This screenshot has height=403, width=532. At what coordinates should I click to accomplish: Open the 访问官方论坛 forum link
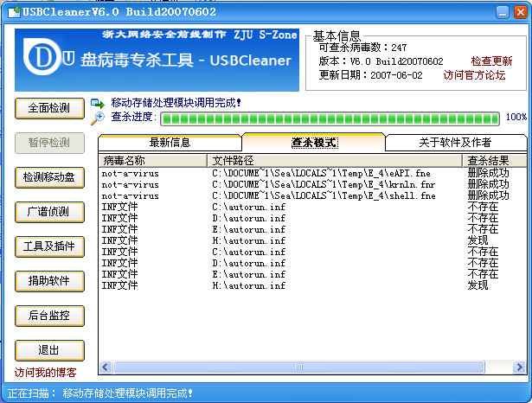pyautogui.click(x=474, y=75)
